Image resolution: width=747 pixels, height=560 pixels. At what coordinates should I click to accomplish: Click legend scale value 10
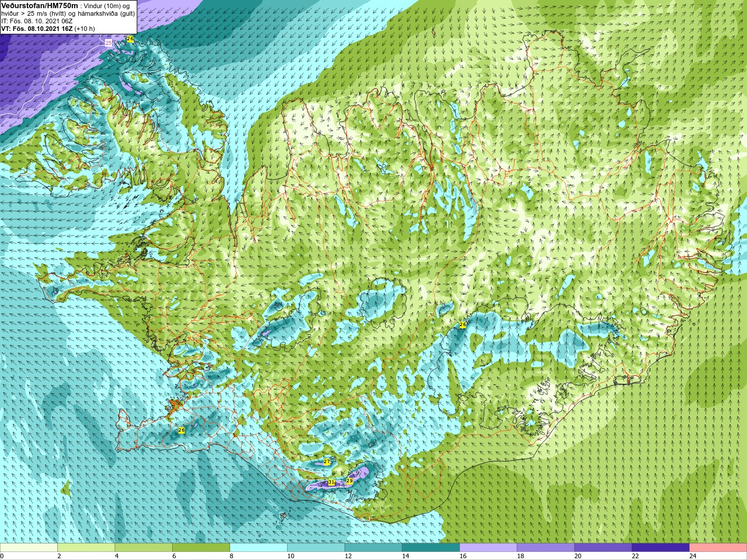pyautogui.click(x=291, y=556)
